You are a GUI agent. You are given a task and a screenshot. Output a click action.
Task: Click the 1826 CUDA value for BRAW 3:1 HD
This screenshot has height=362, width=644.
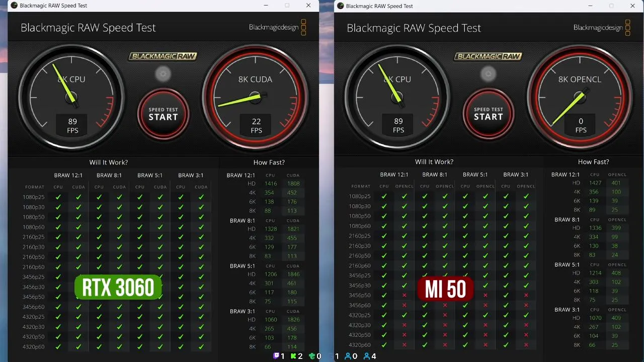pyautogui.click(x=293, y=319)
